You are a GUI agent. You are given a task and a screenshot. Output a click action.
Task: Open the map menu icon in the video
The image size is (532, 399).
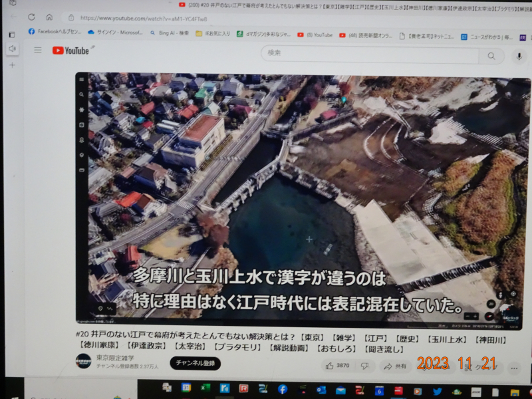point(81,79)
